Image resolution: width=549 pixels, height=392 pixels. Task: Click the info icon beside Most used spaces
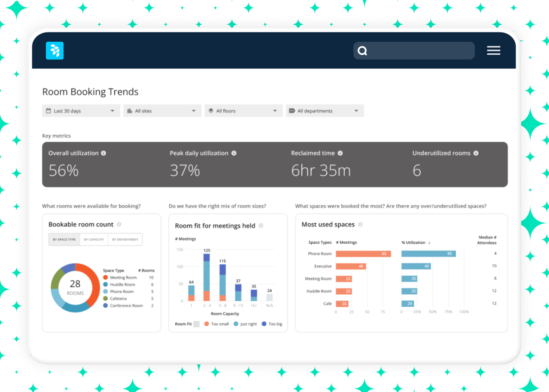[360, 225]
